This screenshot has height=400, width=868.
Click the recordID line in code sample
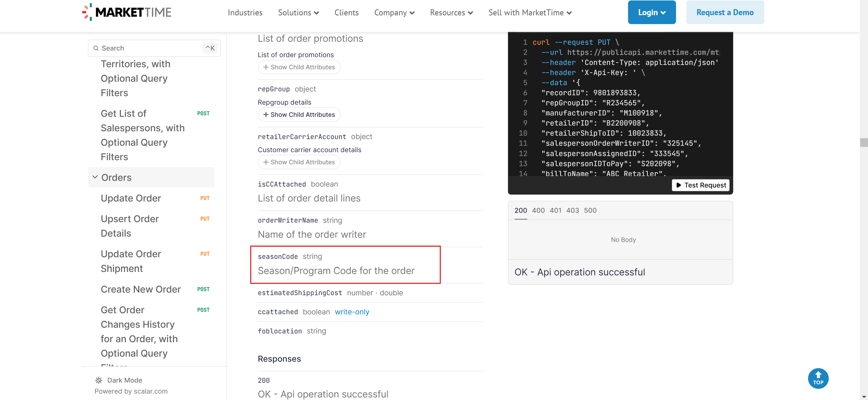point(591,92)
